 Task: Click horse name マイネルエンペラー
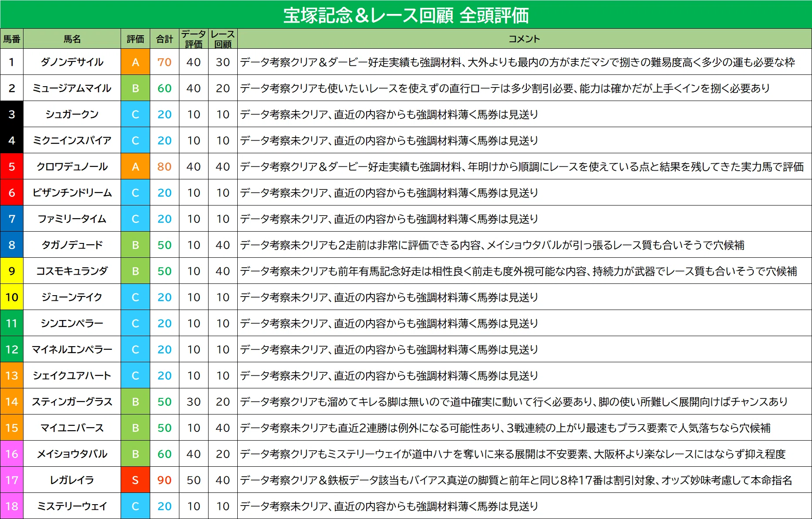[72, 349]
